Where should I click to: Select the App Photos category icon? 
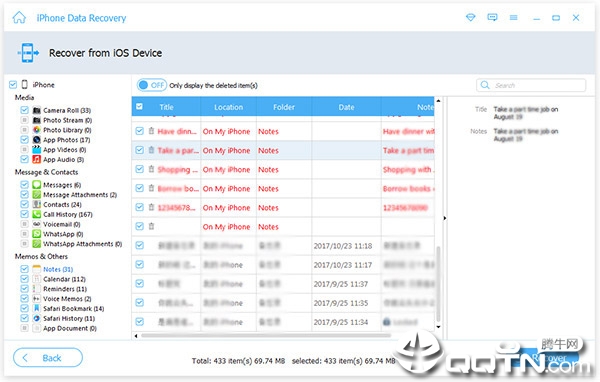click(37, 140)
